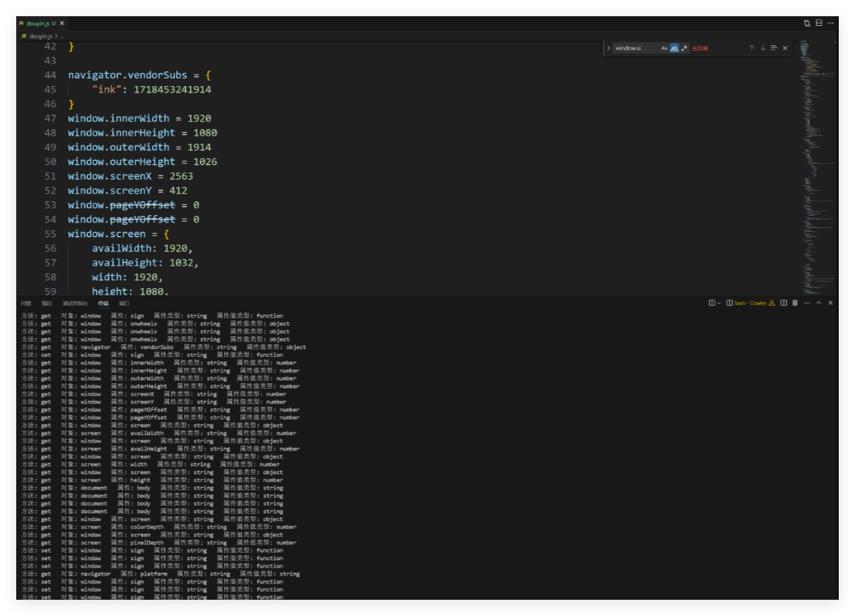Switch to the Ports panel tab

tap(124, 304)
